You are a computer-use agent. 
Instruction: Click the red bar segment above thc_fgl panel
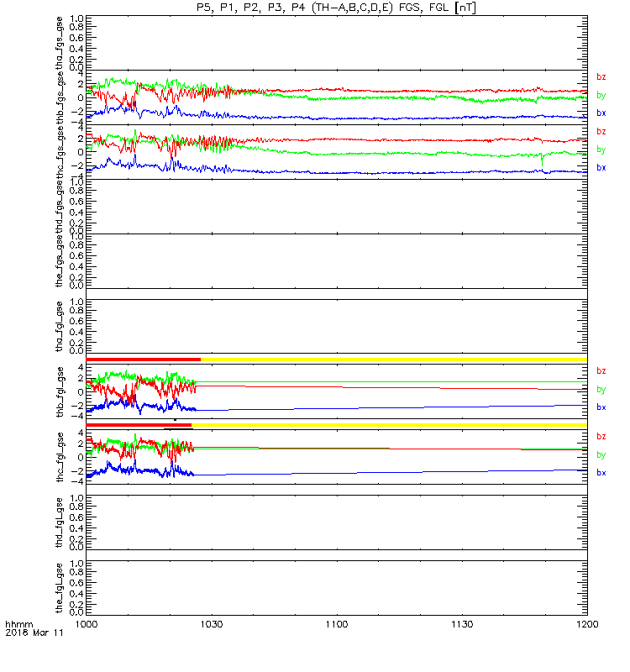(x=139, y=425)
